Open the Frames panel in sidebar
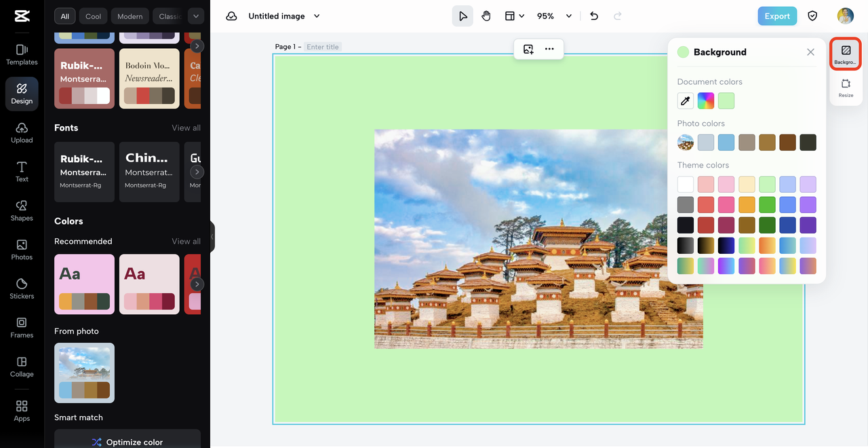 pyautogui.click(x=22, y=327)
